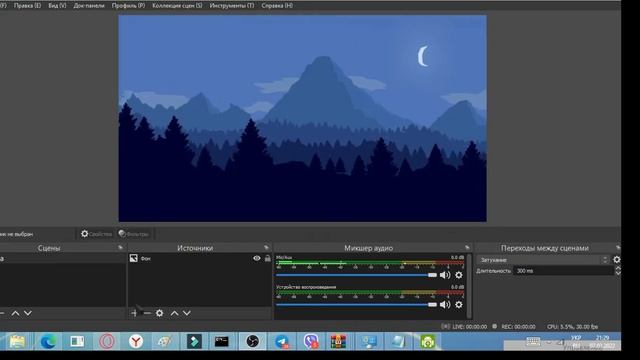Open Opera browser from the taskbar

107,341
